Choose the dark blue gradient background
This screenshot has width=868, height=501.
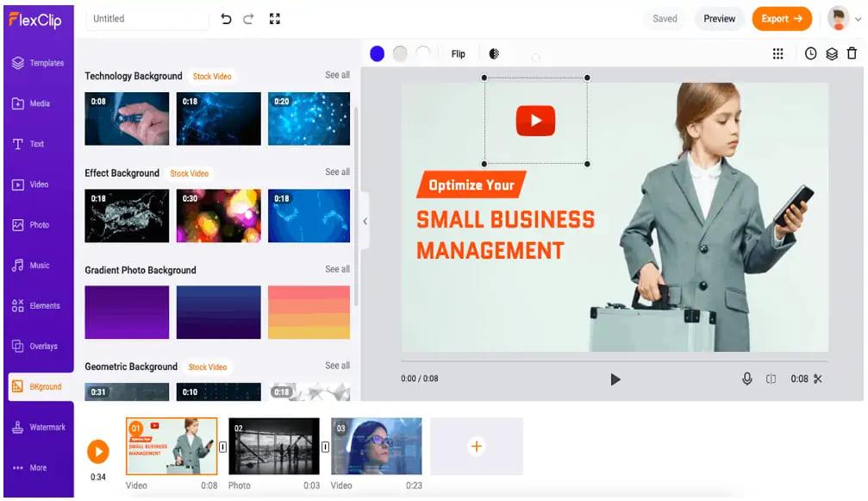coord(218,312)
